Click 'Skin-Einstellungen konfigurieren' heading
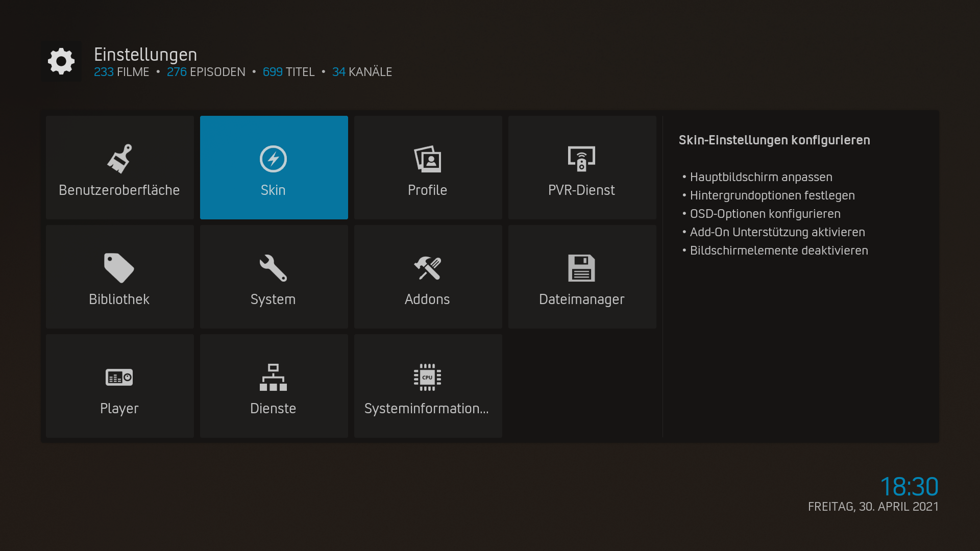This screenshot has height=551, width=980. (774, 140)
